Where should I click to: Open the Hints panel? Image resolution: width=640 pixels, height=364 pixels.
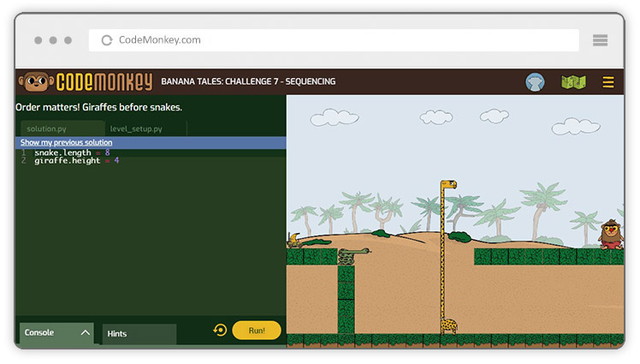[139, 334]
